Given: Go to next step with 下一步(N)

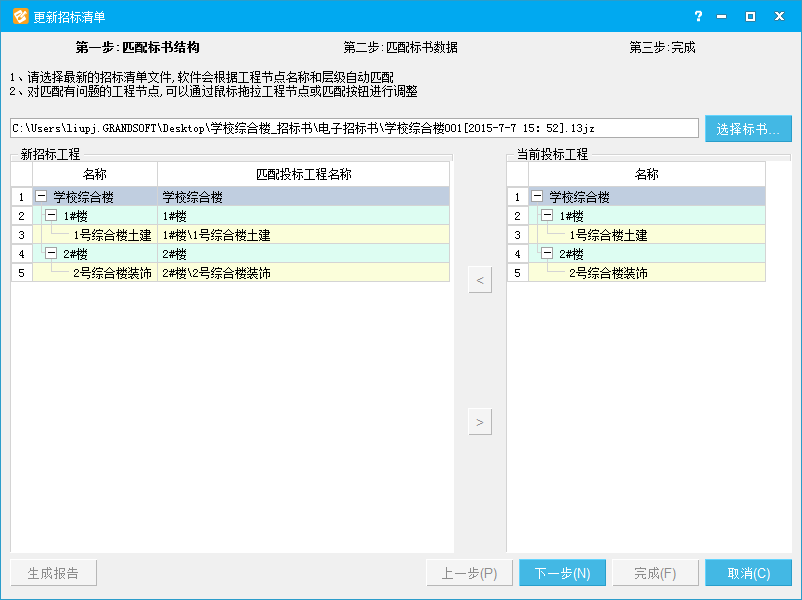Looking at the screenshot, I should point(562,573).
